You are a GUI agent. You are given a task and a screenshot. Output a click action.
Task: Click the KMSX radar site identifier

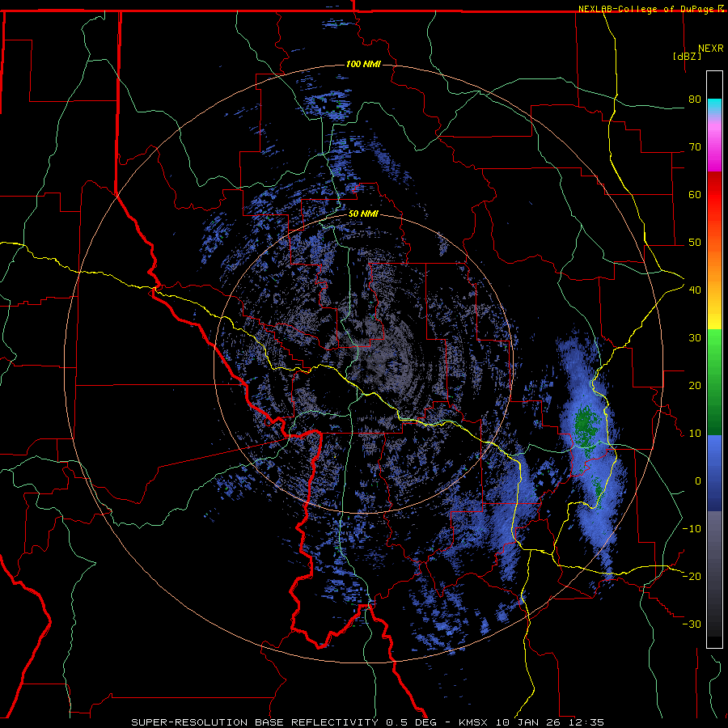(475, 722)
